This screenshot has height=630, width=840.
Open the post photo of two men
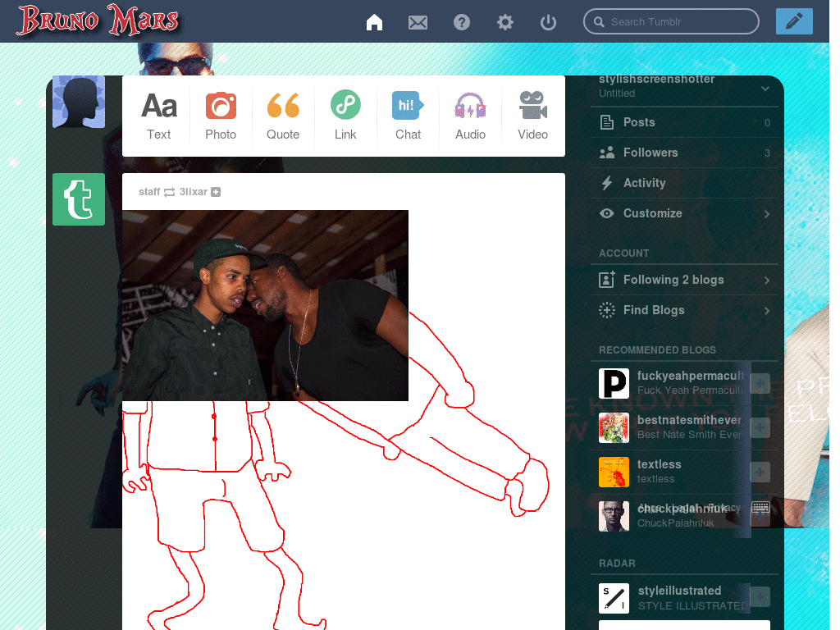[265, 305]
